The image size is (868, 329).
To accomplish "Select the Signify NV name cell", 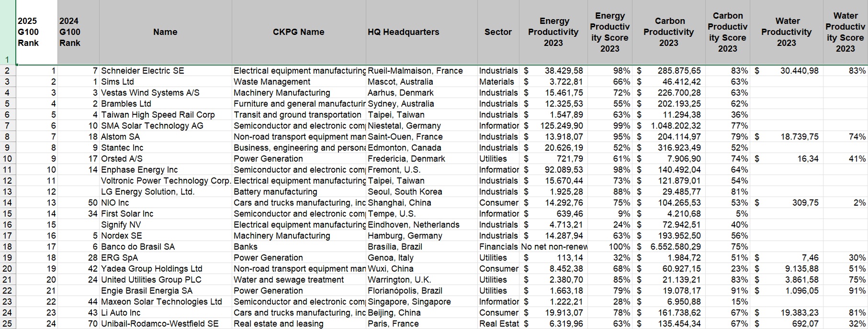I will (166, 225).
